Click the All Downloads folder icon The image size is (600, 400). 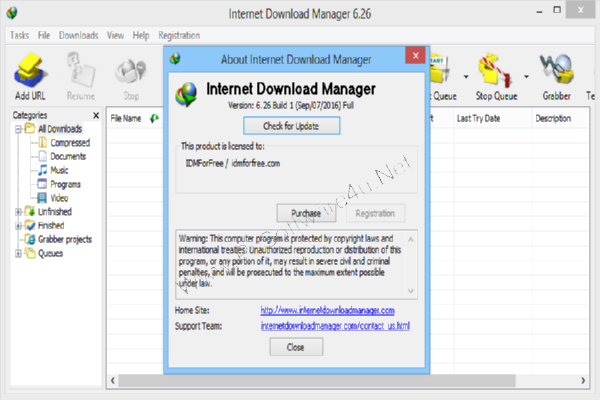click(30, 128)
